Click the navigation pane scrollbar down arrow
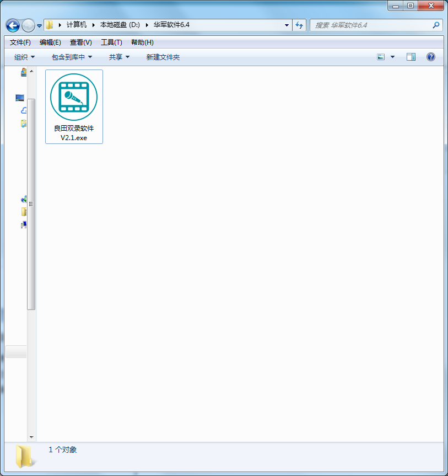 coord(31,437)
